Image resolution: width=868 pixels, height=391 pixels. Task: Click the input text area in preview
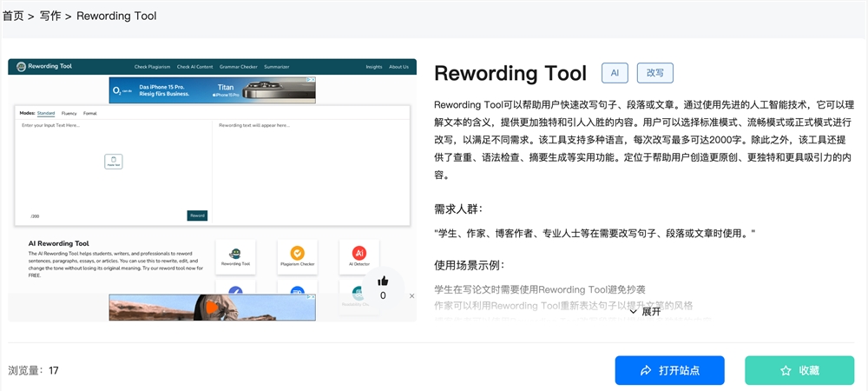pos(114,172)
